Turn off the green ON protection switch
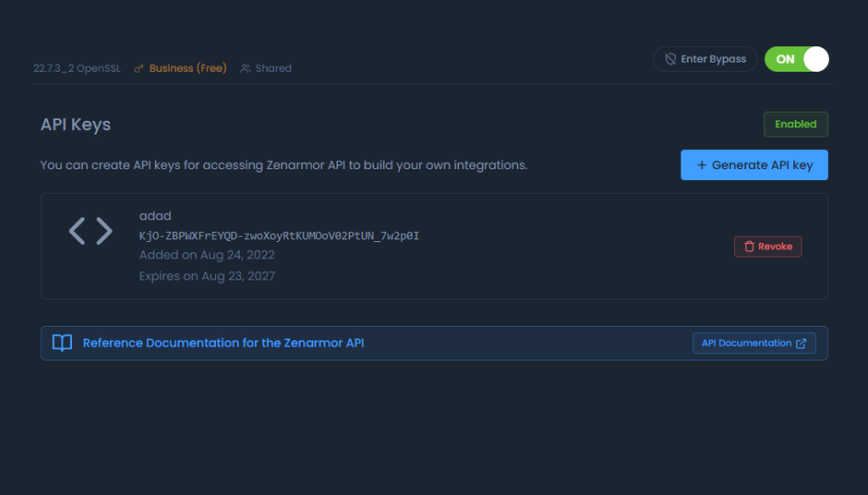Image resolution: width=868 pixels, height=495 pixels. coord(796,59)
